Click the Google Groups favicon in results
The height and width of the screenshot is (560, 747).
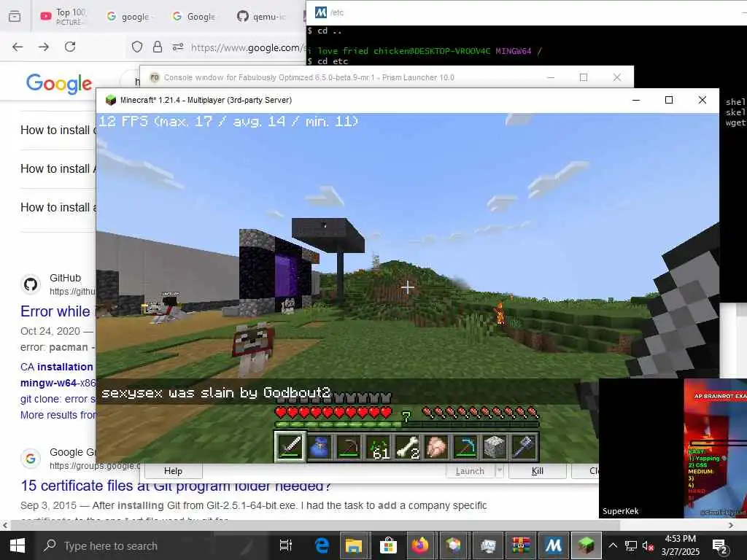(31, 459)
